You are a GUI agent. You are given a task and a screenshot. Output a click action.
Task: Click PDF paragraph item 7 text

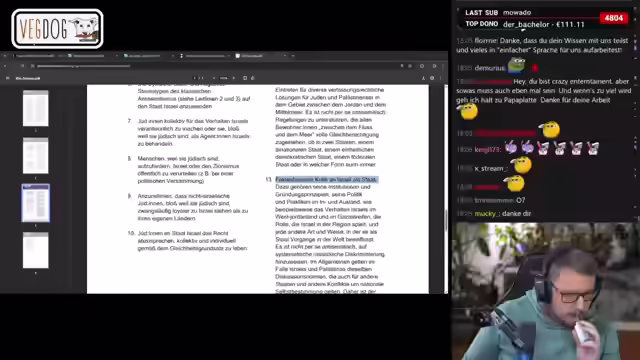tap(193, 132)
